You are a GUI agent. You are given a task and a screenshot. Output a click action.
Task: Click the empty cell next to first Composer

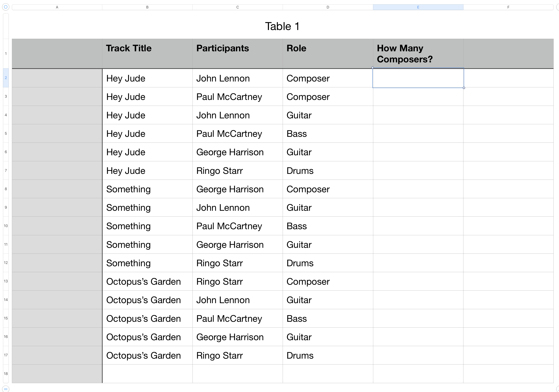[418, 78]
